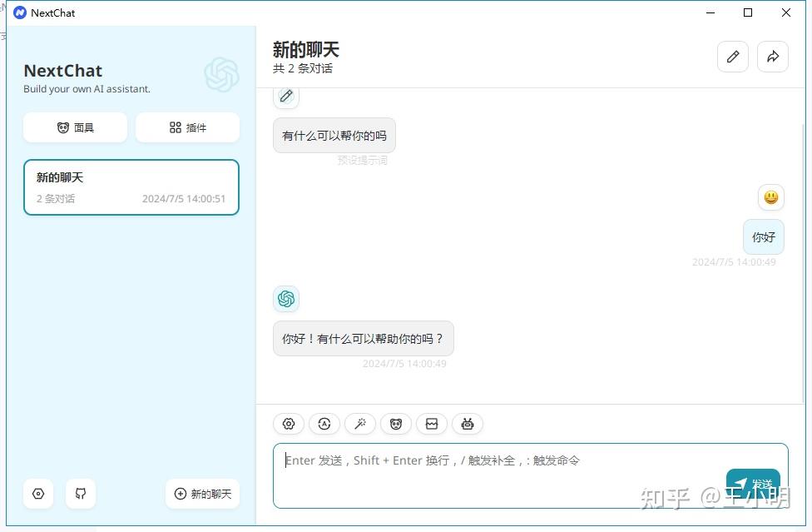The image size is (812, 532).
Task: Click the OpenAI logo avatar on reply message
Action: [x=285, y=298]
